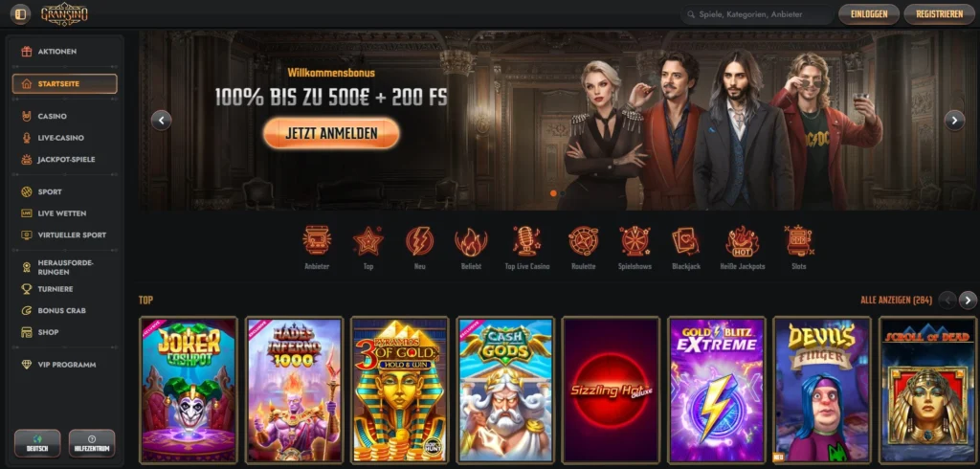The image size is (980, 469).
Task: Select the Blackjack cards icon
Action: 685,240
